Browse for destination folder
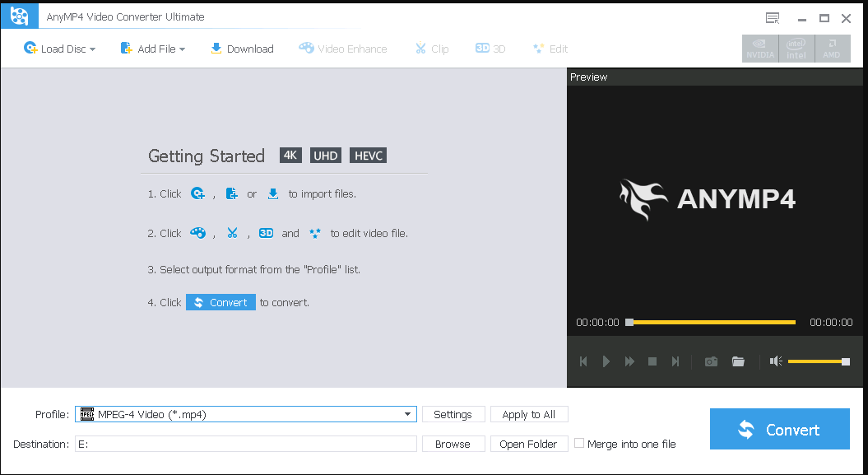Image resolution: width=868 pixels, height=475 pixels. tap(453, 444)
